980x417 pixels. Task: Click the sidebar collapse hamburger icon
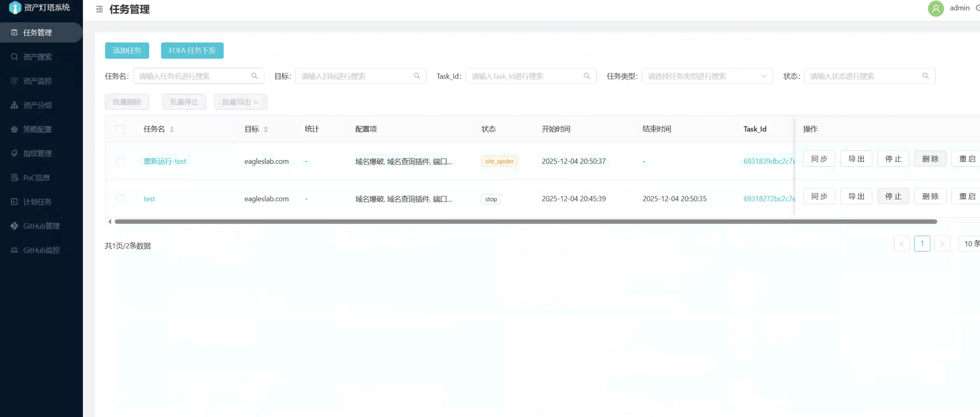point(99,9)
